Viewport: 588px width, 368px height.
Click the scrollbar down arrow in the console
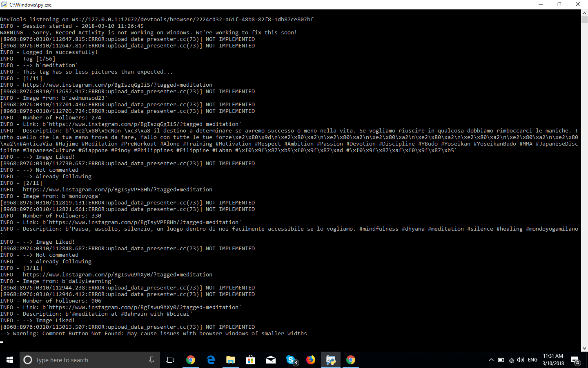click(x=584, y=348)
